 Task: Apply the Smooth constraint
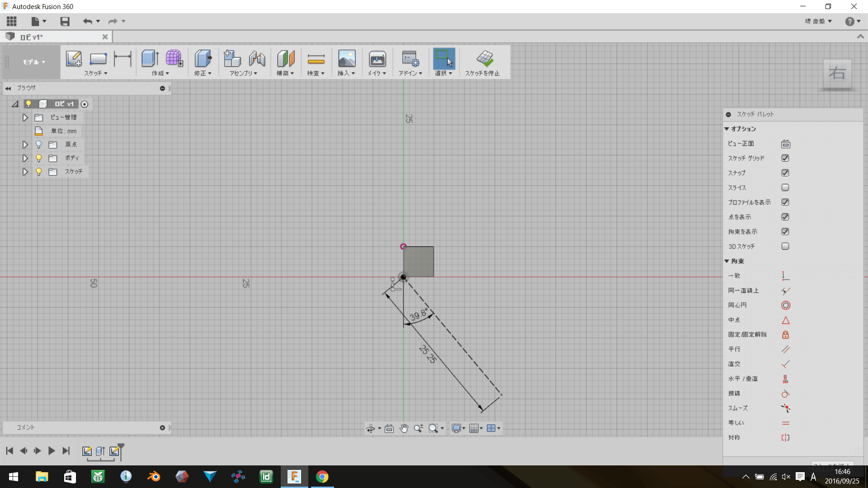tap(786, 408)
